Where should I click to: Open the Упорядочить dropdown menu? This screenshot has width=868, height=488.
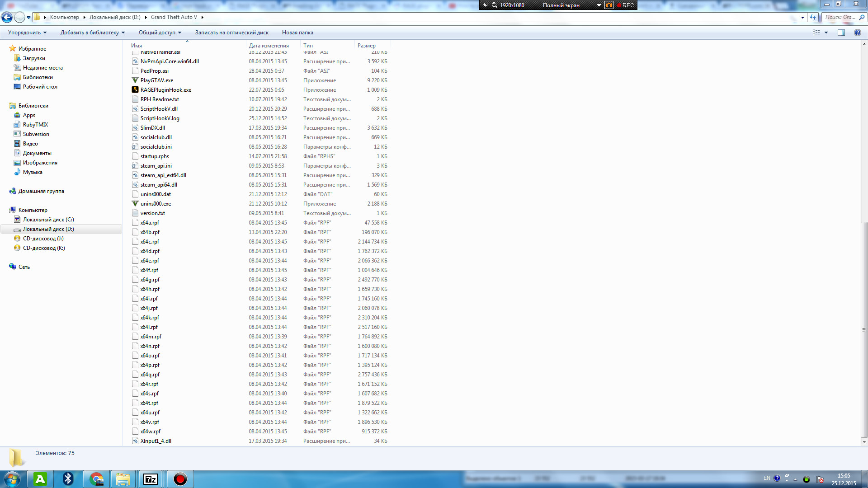click(27, 33)
